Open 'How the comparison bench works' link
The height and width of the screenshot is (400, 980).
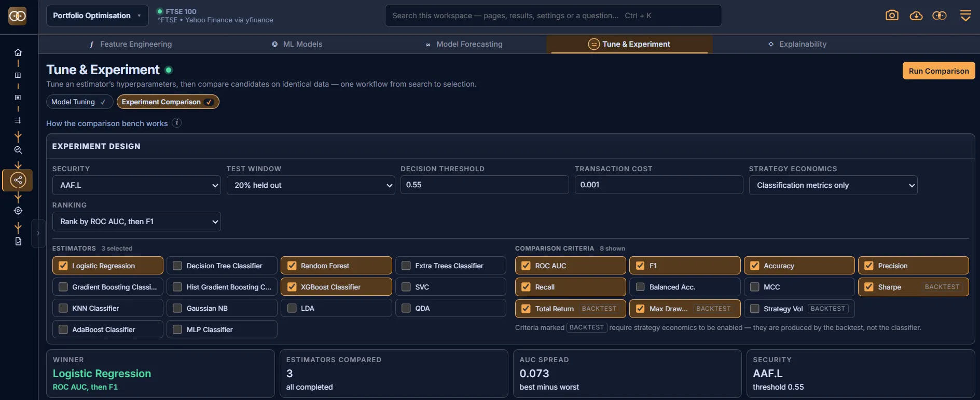point(107,123)
